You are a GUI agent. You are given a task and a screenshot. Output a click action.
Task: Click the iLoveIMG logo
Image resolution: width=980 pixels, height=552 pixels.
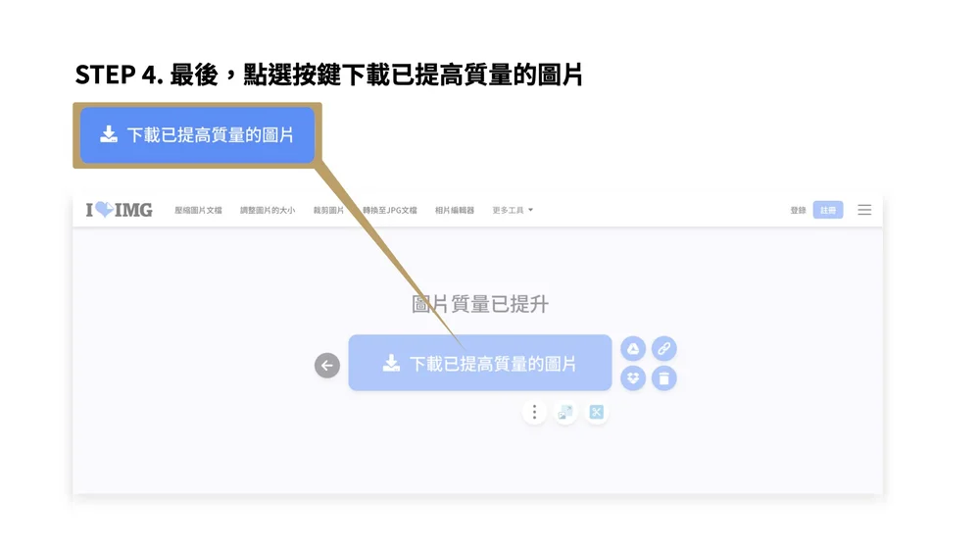tap(120, 210)
